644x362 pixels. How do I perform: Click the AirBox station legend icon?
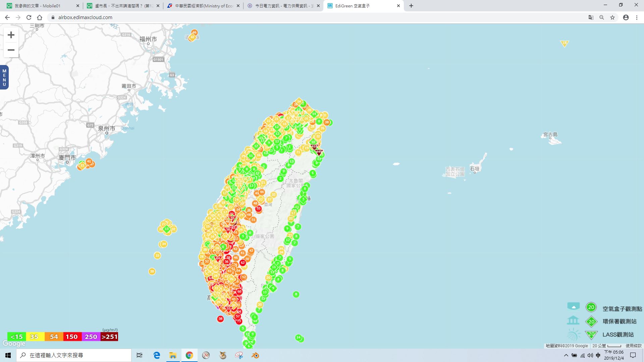pyautogui.click(x=573, y=306)
